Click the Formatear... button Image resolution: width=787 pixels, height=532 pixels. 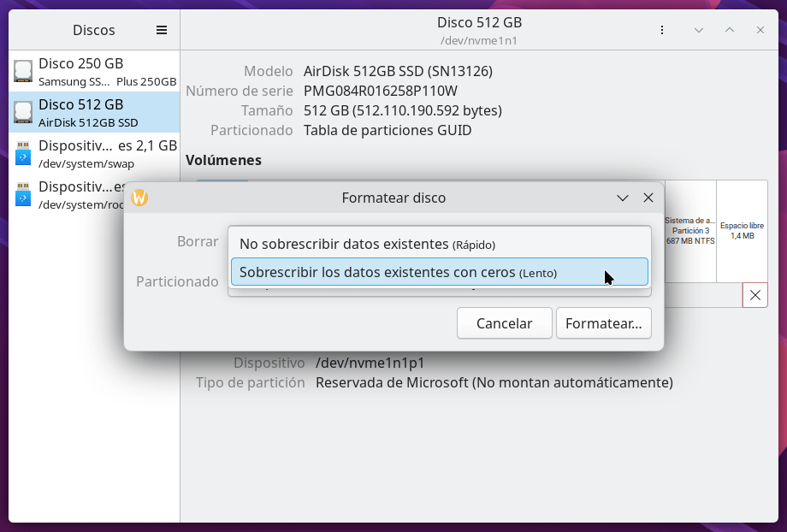[603, 323]
